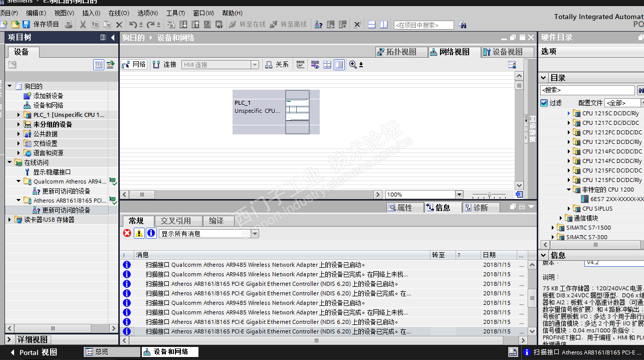644x360 pixels.
Task: Open the HMI 连接 connection type dropdown
Action: [255, 65]
